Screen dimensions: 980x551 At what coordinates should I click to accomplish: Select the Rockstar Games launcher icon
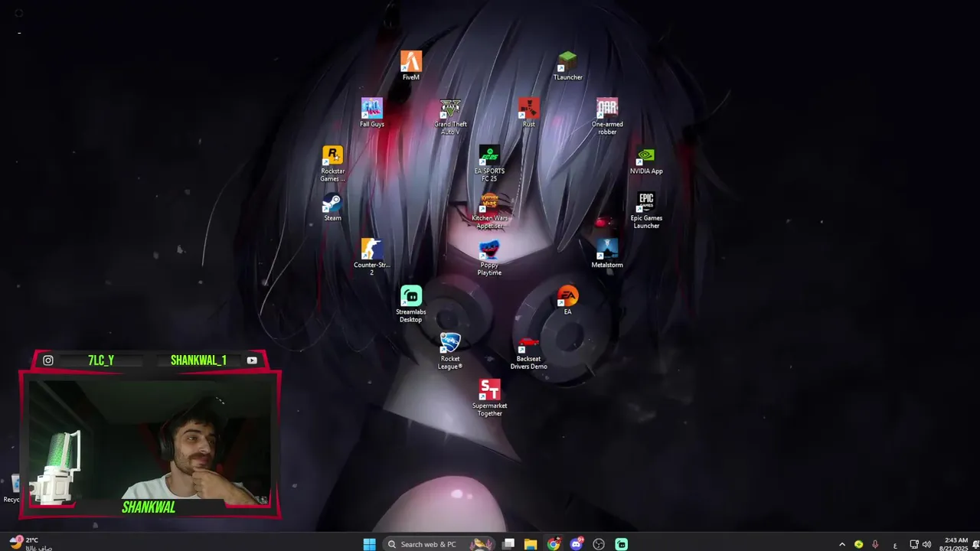point(332,164)
